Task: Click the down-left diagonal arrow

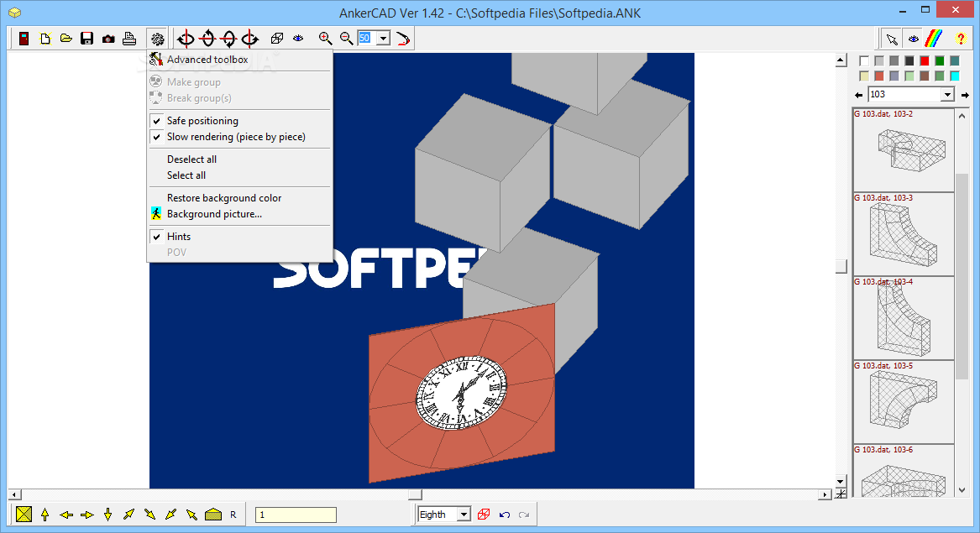Action: pyautogui.click(x=170, y=515)
